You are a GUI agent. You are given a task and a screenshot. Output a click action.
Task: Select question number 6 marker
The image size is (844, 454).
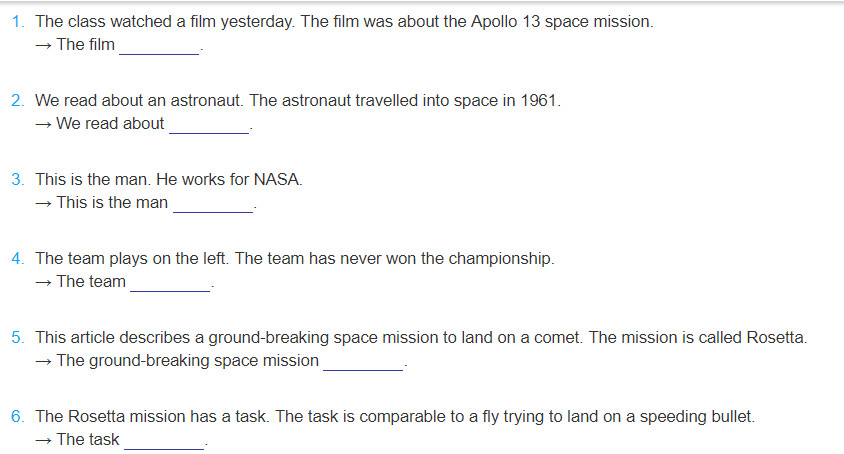[x=18, y=416]
